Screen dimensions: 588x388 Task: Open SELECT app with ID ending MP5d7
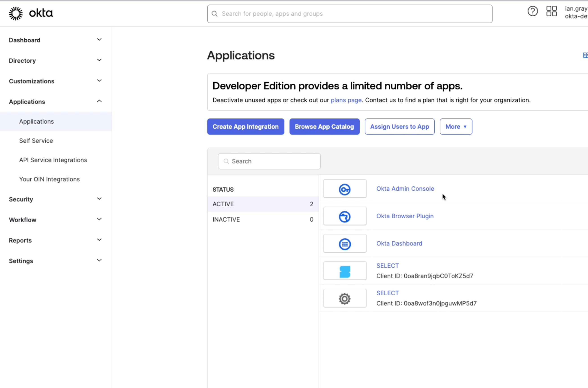tap(387, 293)
